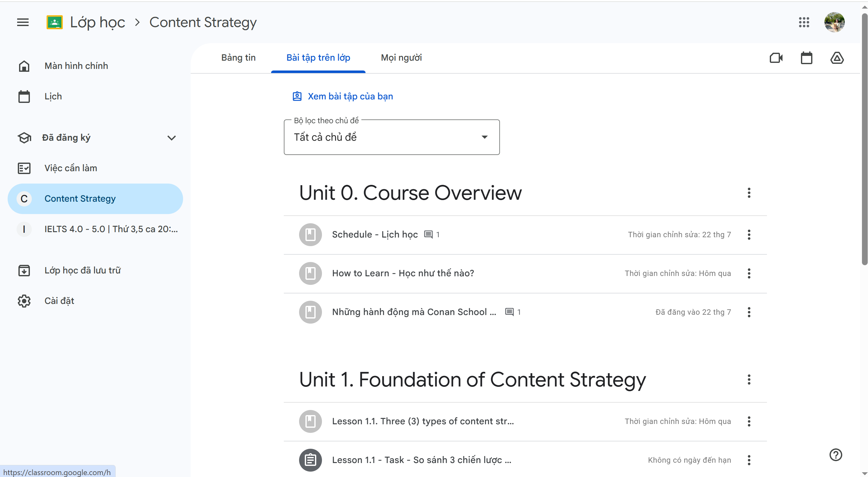Screen dimensions: 868x477
Task: Click the Xem bài tập của bạn link
Action: click(x=350, y=96)
